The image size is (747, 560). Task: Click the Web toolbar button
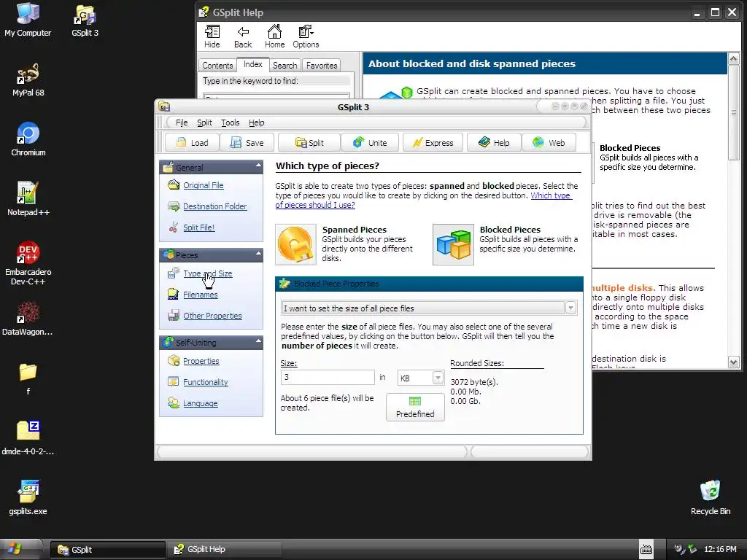point(549,142)
